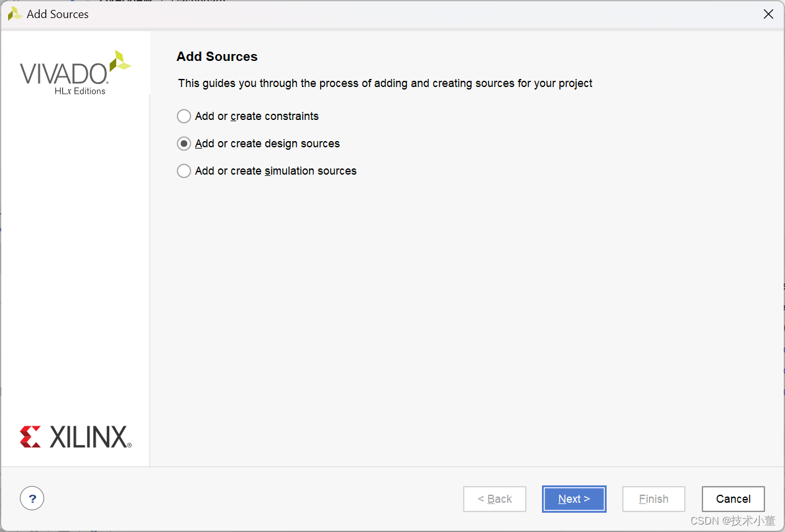Open help with the question mark button
Viewport: 785px width, 532px height.
[x=32, y=498]
